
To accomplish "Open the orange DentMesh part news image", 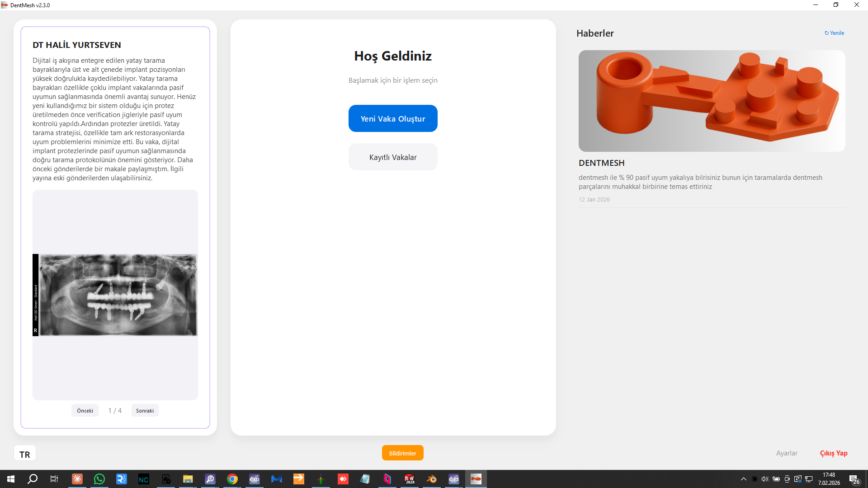I will (712, 101).
